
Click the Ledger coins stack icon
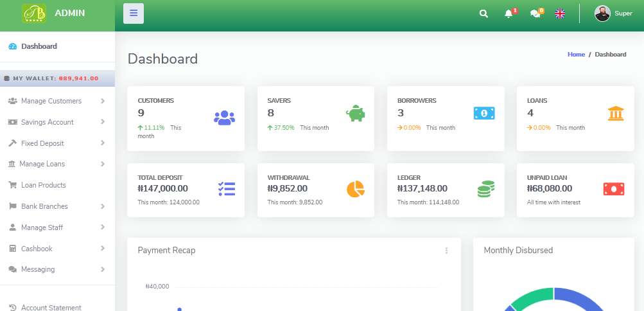tap(486, 189)
